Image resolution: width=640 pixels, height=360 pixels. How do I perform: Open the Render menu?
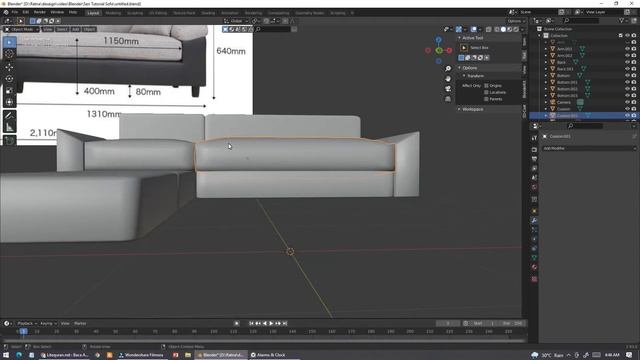40,12
